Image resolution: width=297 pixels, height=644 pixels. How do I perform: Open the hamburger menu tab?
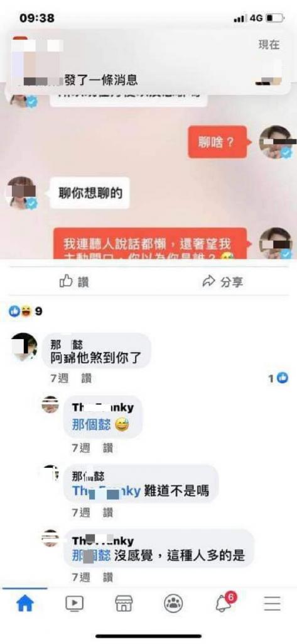tap(273, 603)
